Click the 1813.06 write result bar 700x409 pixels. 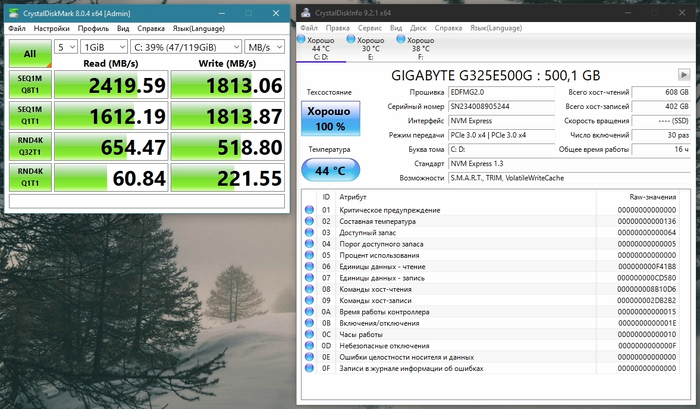pos(228,84)
